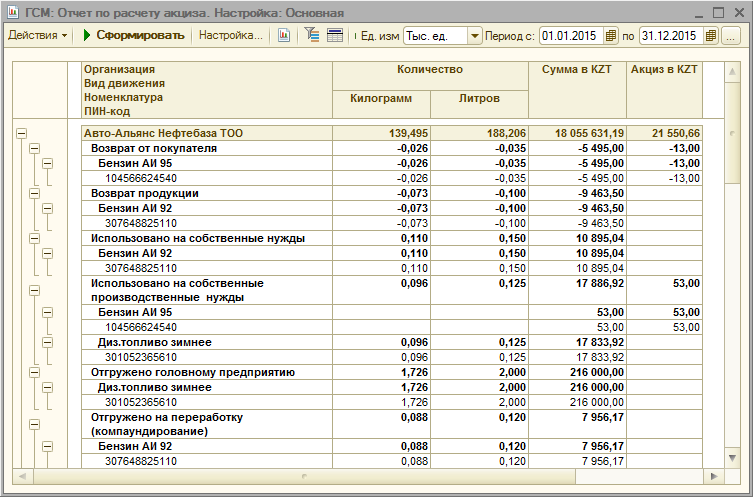Open Настройка... settings dialog
The width and height of the screenshot is (753, 497).
point(231,36)
